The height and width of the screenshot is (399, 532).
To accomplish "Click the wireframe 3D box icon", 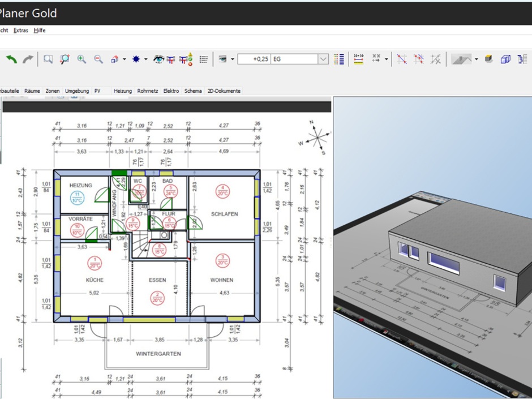I will [505, 59].
